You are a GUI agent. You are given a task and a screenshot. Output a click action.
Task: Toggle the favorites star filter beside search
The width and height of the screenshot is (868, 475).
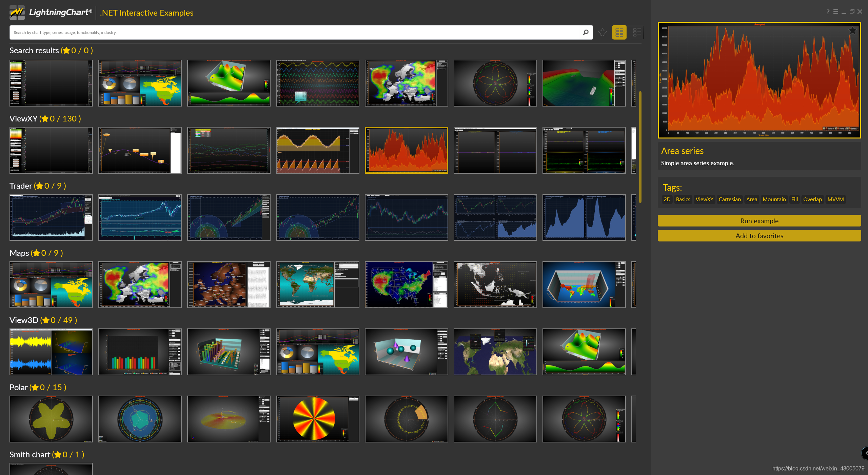pyautogui.click(x=603, y=33)
